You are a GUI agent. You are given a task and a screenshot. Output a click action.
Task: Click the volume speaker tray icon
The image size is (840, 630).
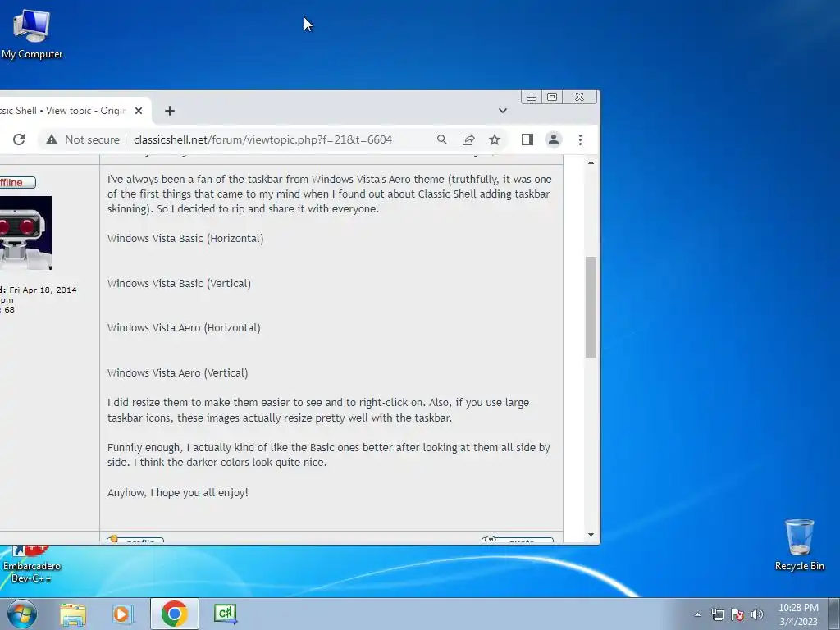(757, 614)
